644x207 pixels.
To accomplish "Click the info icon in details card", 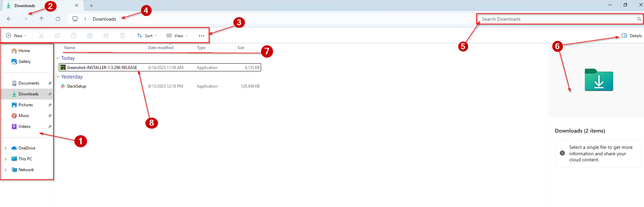I will (x=562, y=153).
